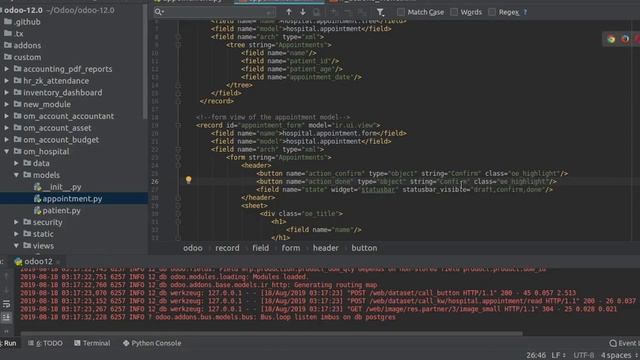Select the record breadcrumb
Viewport: 640px width, 360px height.
click(x=227, y=248)
